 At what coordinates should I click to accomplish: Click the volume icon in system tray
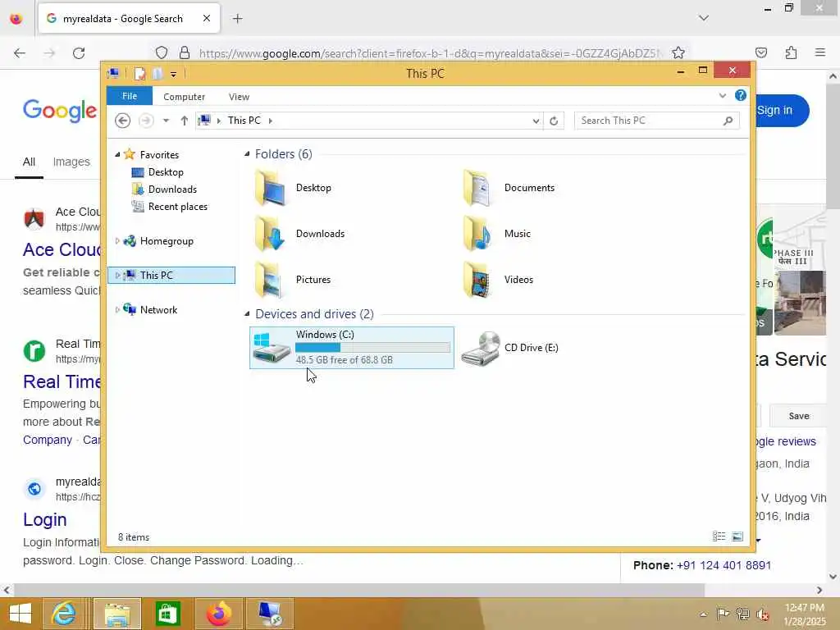point(763,614)
